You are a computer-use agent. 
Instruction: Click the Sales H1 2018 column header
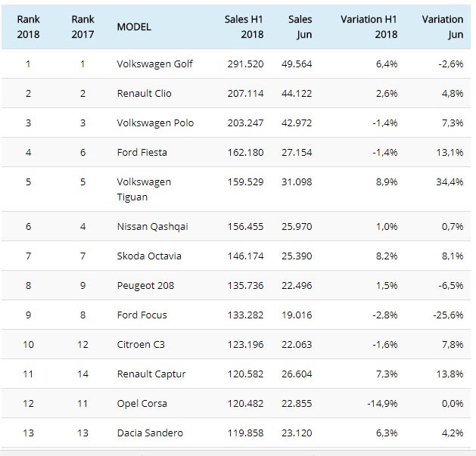point(242,26)
